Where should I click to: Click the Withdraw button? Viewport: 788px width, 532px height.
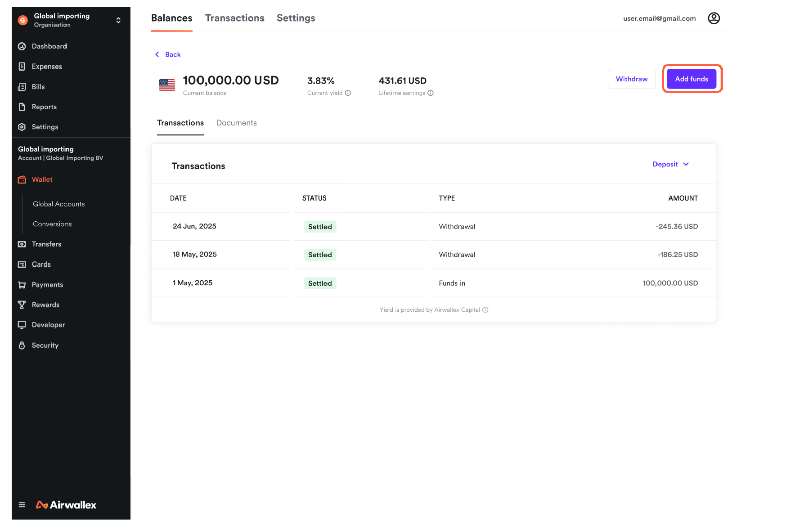(x=631, y=79)
